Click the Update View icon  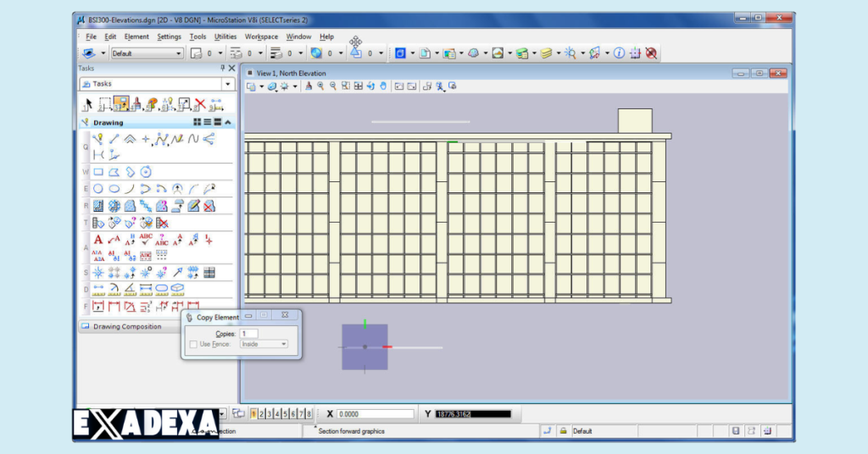pyautogui.click(x=309, y=86)
